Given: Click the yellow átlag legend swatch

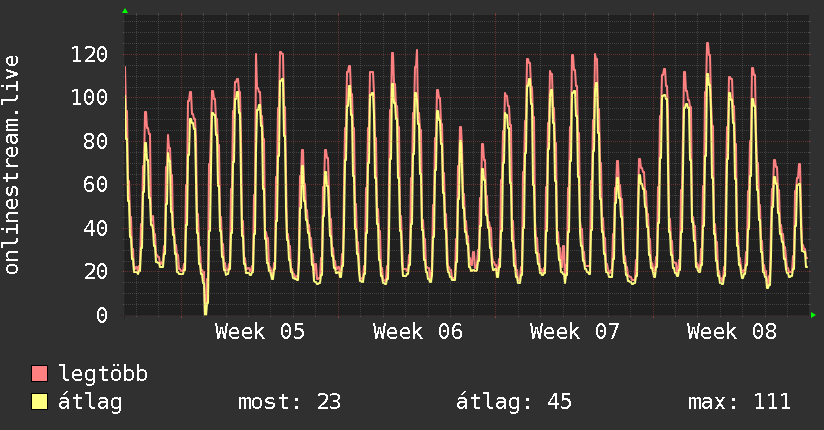Looking at the screenshot, I should 39,402.
